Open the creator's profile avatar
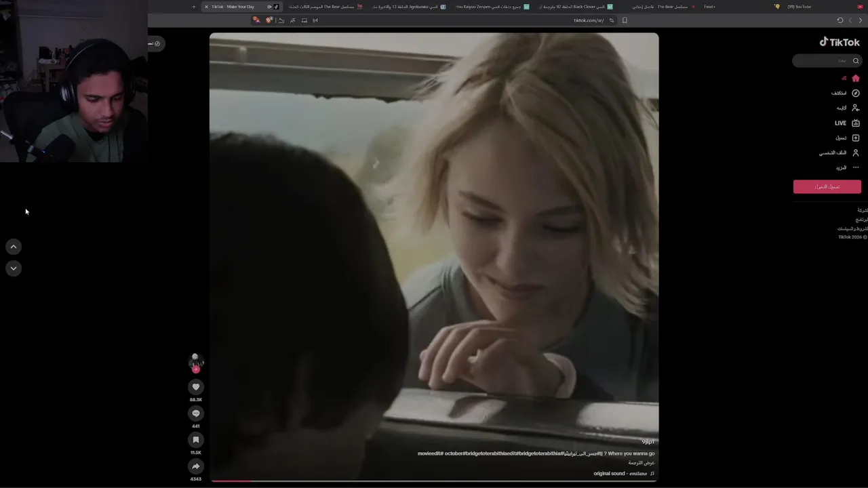Viewport: 868px width, 488px height. (196, 361)
